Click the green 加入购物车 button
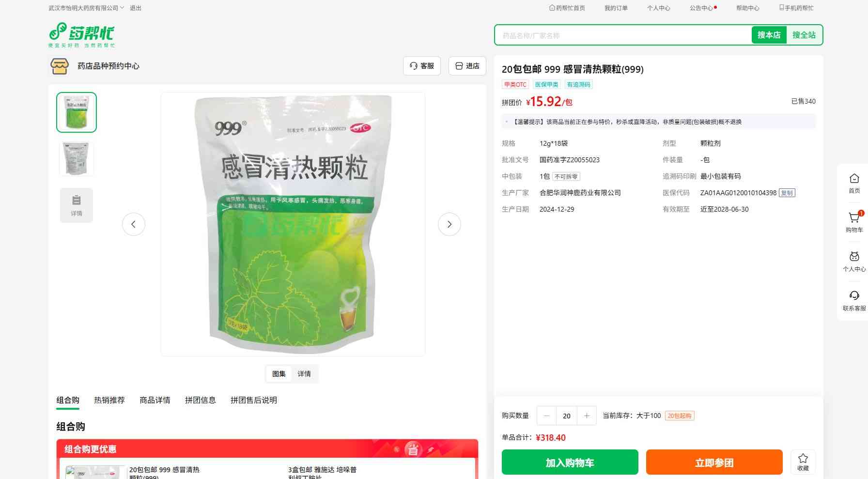 click(570, 462)
